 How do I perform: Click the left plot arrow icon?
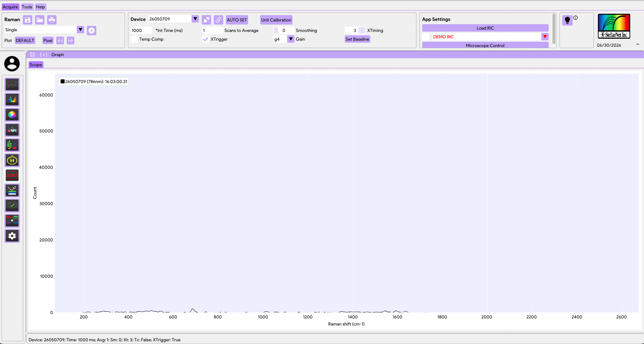[x=60, y=40]
